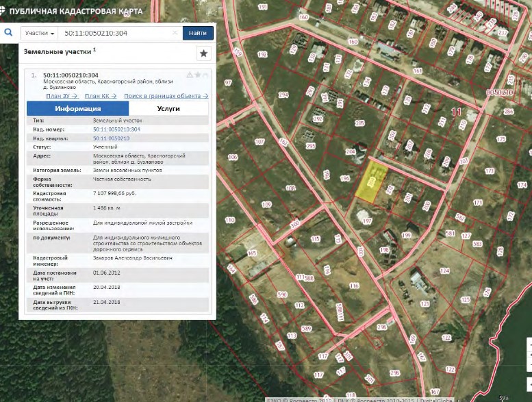Open the Участки search type dropdown
This screenshot has width=532, height=402.
point(38,33)
